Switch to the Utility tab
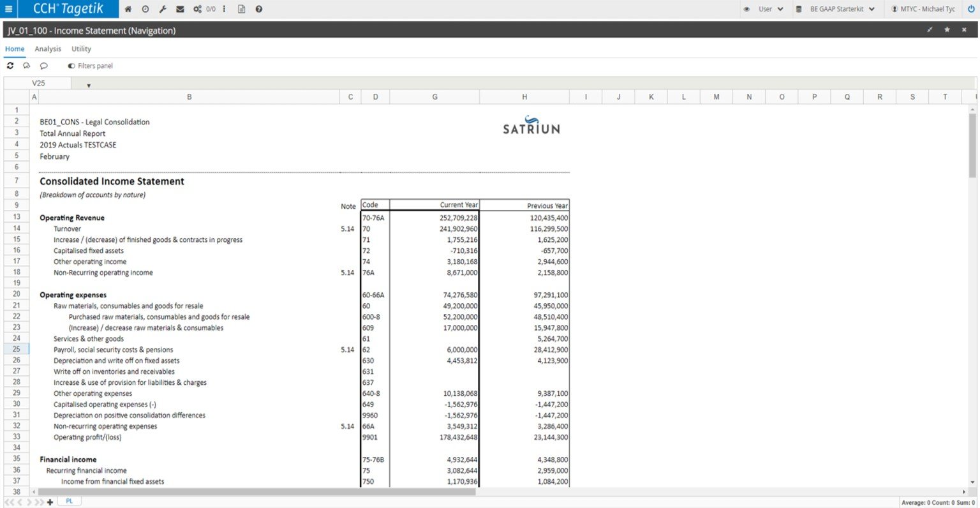980x508 pixels. pyautogui.click(x=81, y=49)
